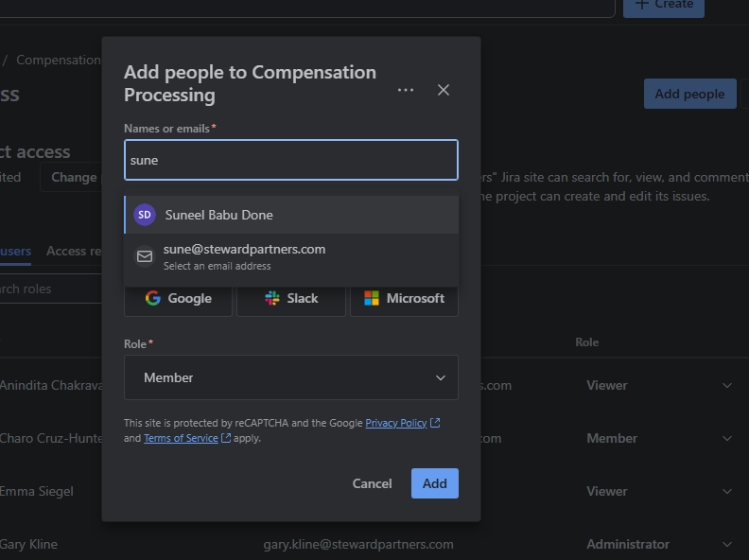The width and height of the screenshot is (749, 560).
Task: Open the dialog's three-dot more options
Action: click(406, 90)
